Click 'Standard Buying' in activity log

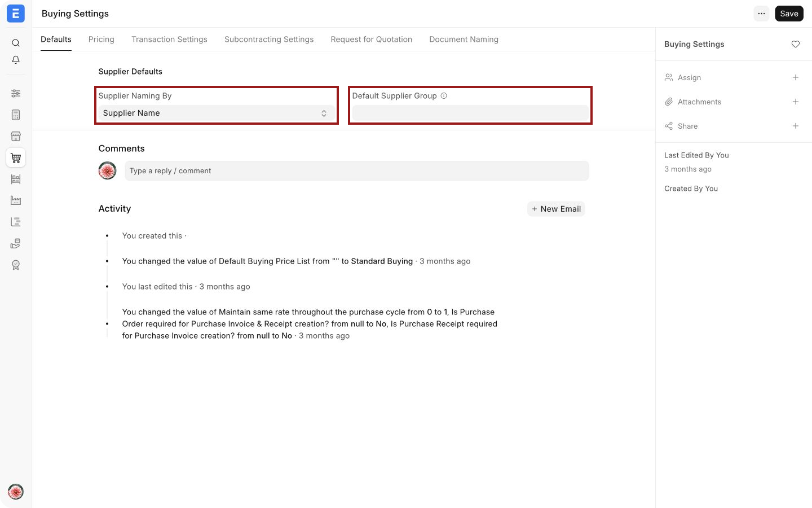point(382,261)
